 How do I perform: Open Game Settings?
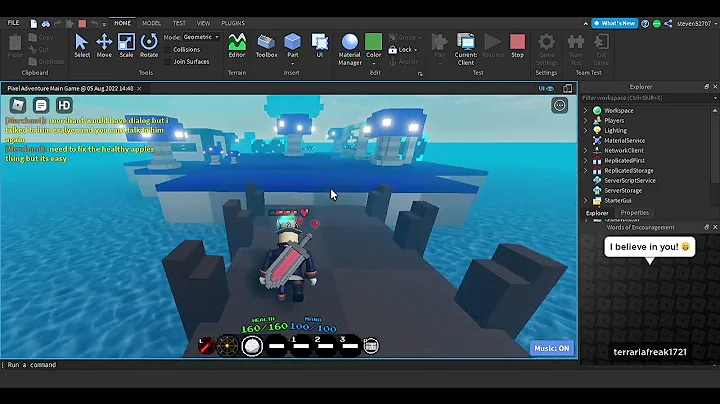click(x=546, y=49)
